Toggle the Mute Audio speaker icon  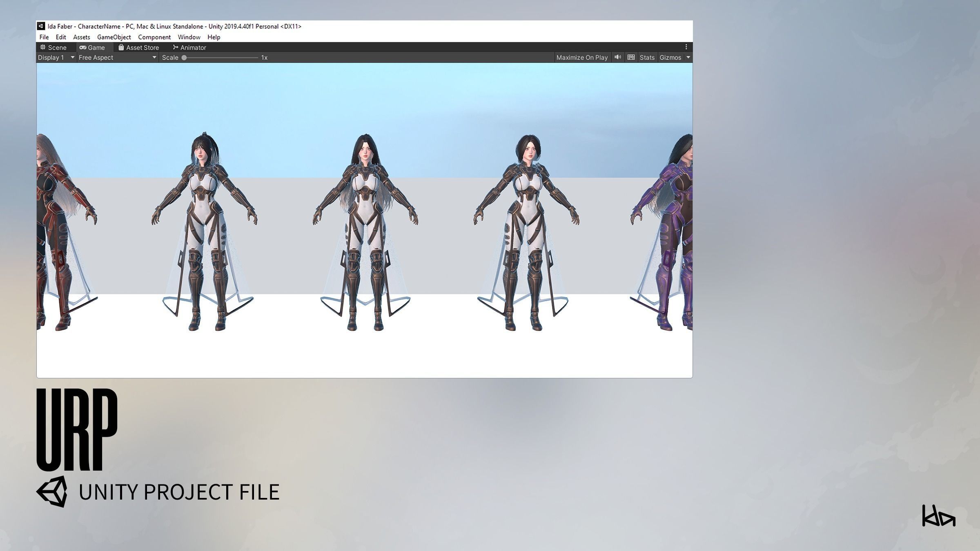[x=618, y=57]
